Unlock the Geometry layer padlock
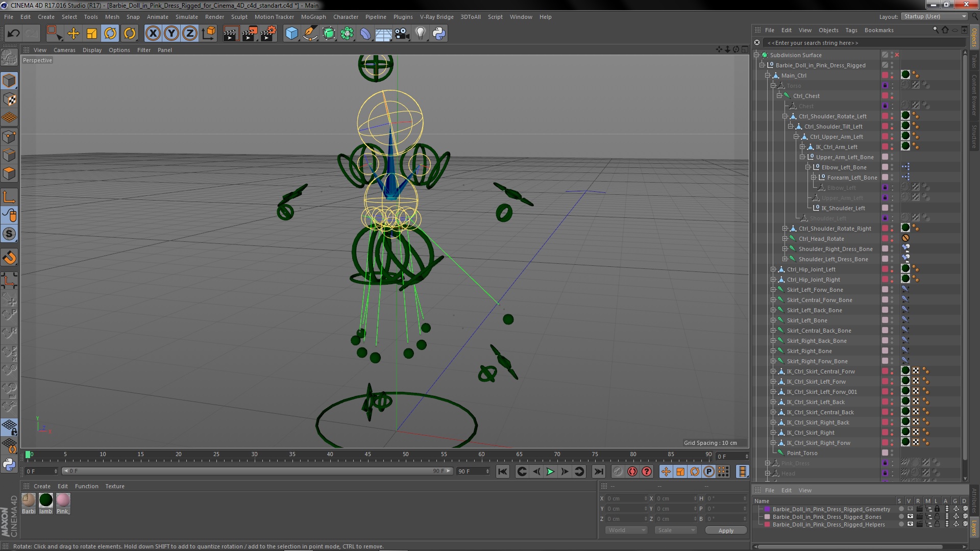Viewport: 980px width, 551px height. click(x=937, y=509)
